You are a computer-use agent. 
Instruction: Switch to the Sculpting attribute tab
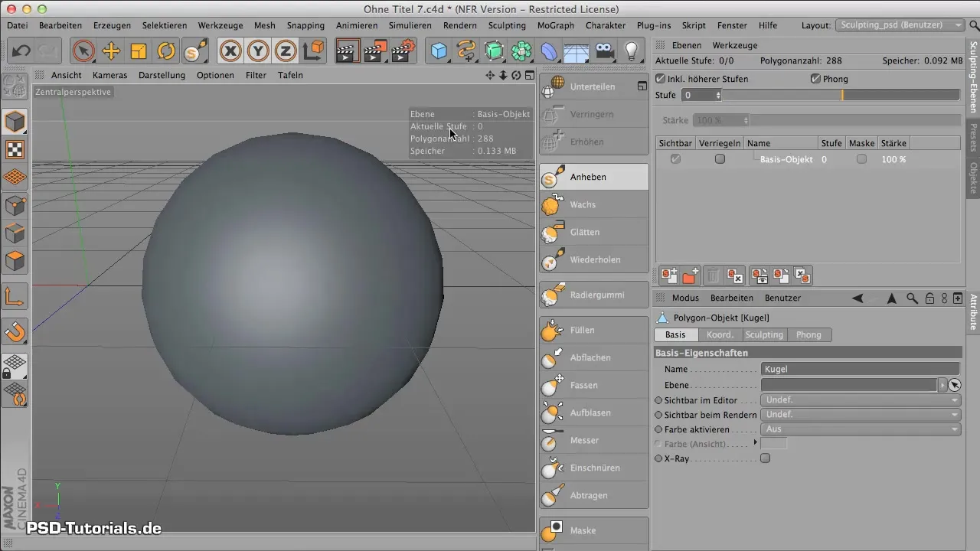(x=764, y=334)
